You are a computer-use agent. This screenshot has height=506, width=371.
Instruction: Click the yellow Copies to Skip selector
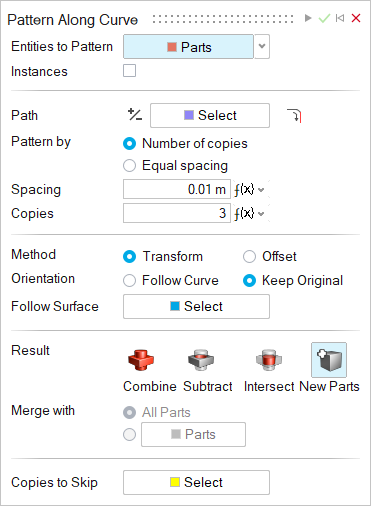pyautogui.click(x=196, y=482)
